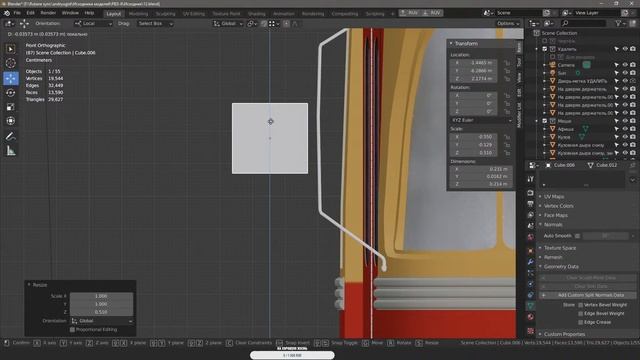
Task: Open the Object properties tab icon
Action: tap(530, 251)
